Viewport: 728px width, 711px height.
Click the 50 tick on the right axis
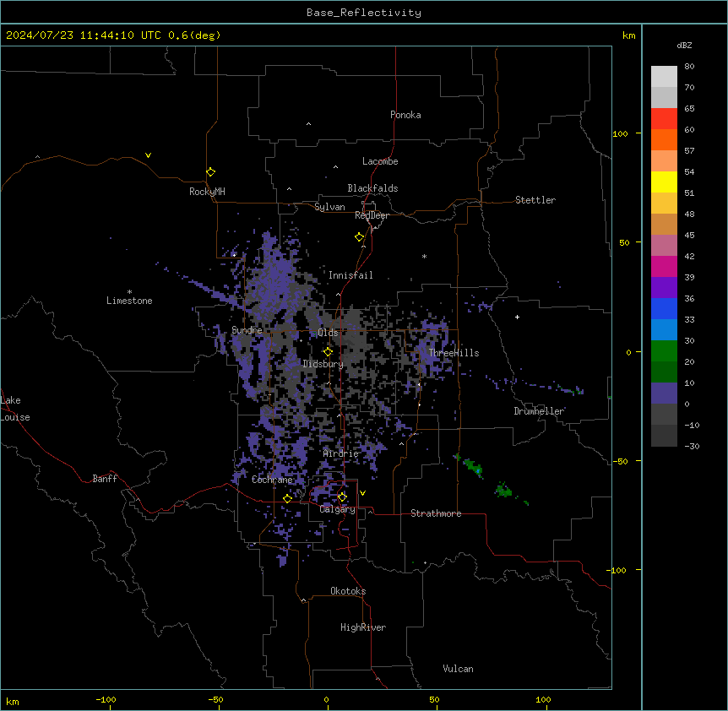(624, 242)
